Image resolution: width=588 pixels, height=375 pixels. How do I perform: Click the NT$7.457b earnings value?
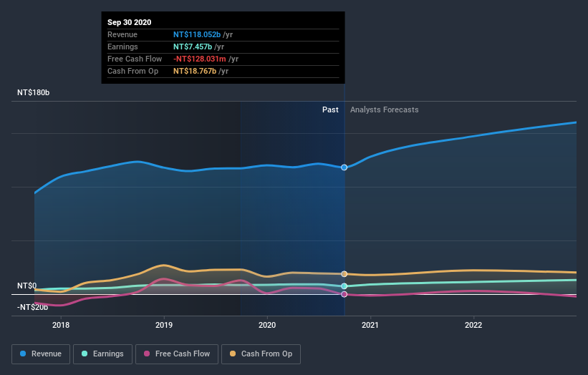[x=193, y=47]
